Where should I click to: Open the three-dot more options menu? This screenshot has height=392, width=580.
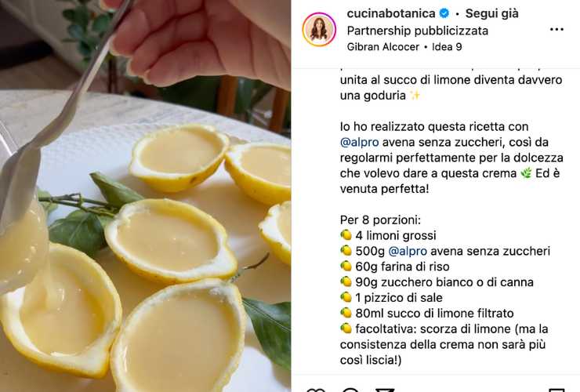click(x=556, y=30)
